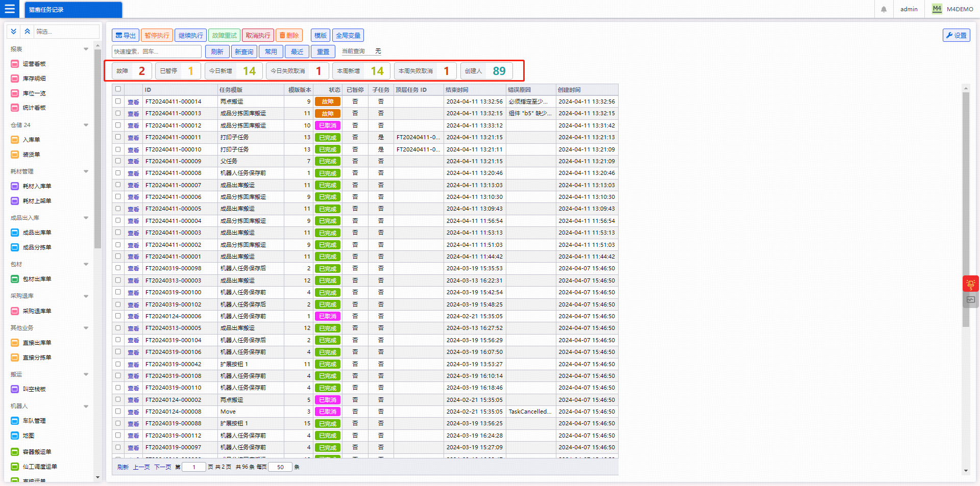Click the 故障重试 button
980x486 pixels.
225,35
